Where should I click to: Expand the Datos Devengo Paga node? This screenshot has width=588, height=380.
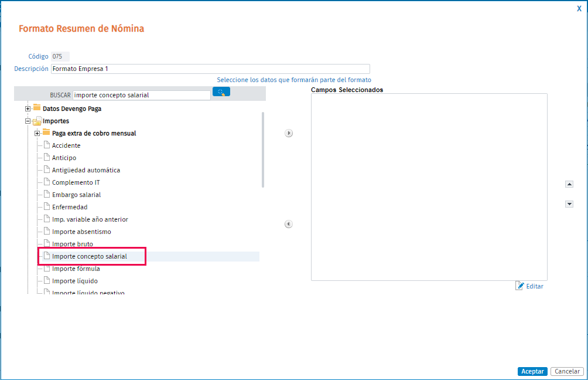tap(28, 108)
